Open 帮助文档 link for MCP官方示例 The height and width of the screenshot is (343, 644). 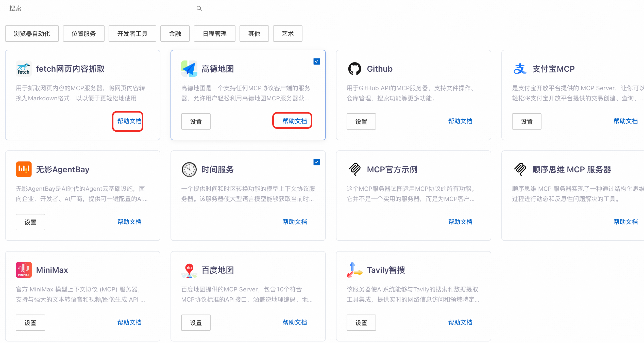(x=460, y=222)
